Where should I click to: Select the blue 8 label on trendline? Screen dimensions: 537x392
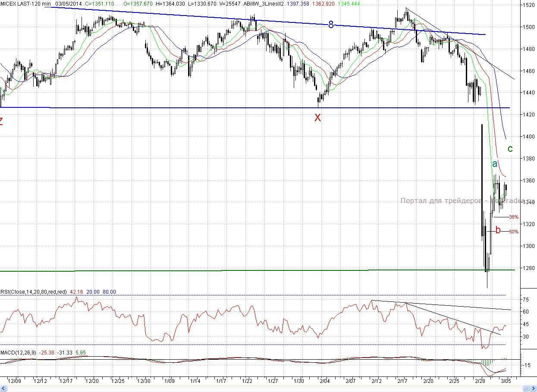pyautogui.click(x=331, y=25)
